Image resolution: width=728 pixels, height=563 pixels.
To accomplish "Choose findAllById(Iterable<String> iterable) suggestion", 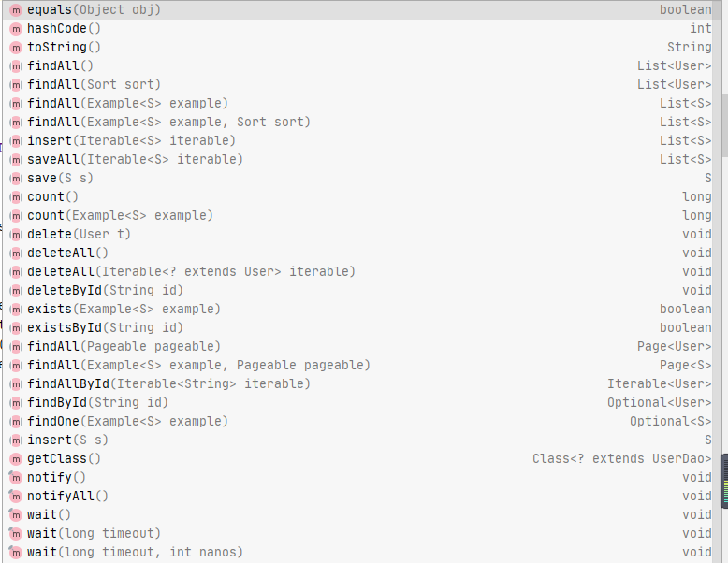I will pyautogui.click(x=169, y=383).
